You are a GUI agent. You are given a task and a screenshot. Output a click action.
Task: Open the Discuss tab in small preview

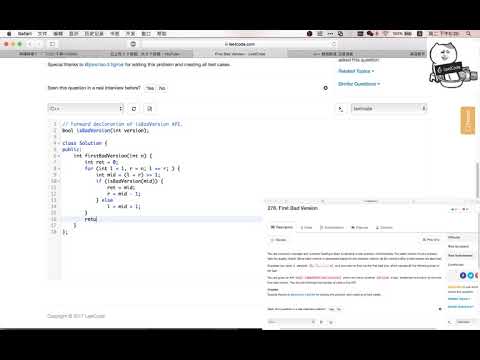coord(359,228)
